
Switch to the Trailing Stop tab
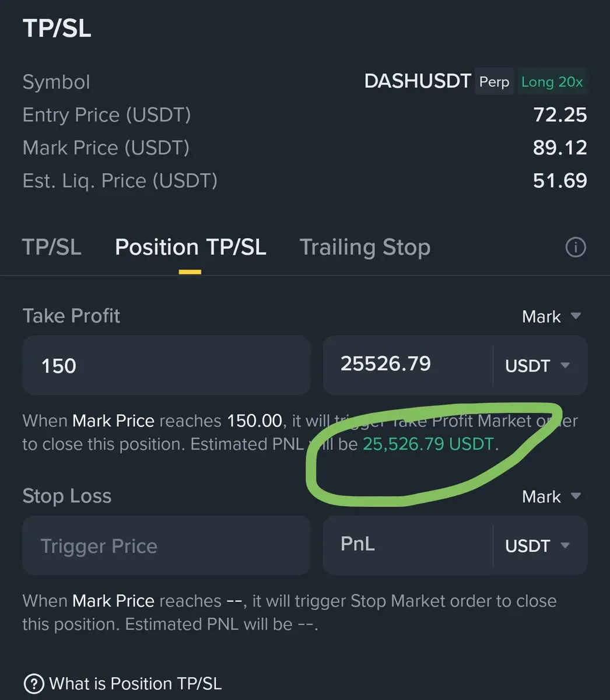tap(365, 247)
